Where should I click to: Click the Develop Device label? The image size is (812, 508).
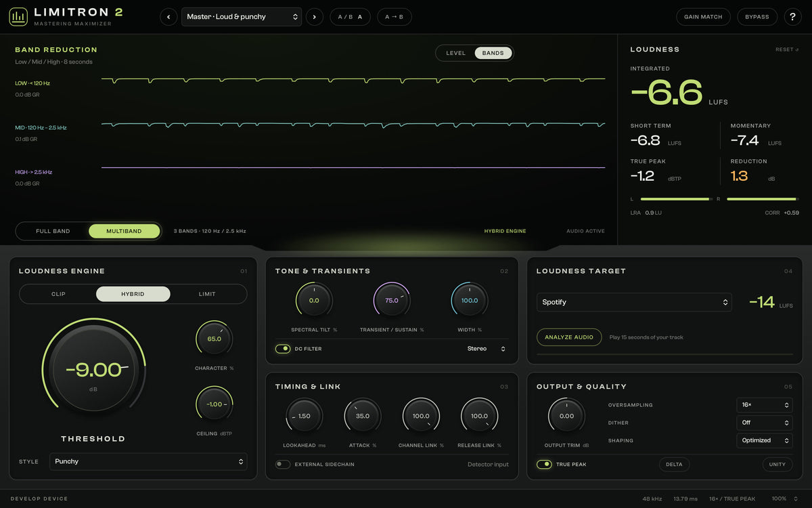[x=39, y=499]
